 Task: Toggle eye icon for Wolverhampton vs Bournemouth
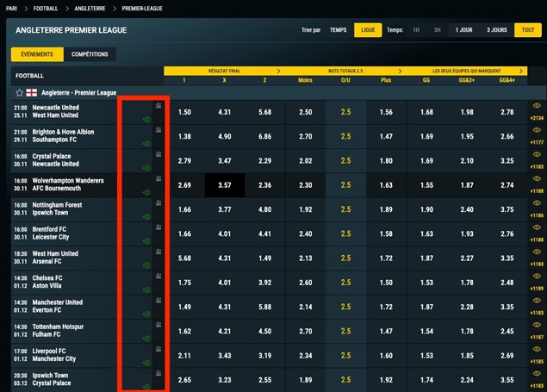[537, 179]
